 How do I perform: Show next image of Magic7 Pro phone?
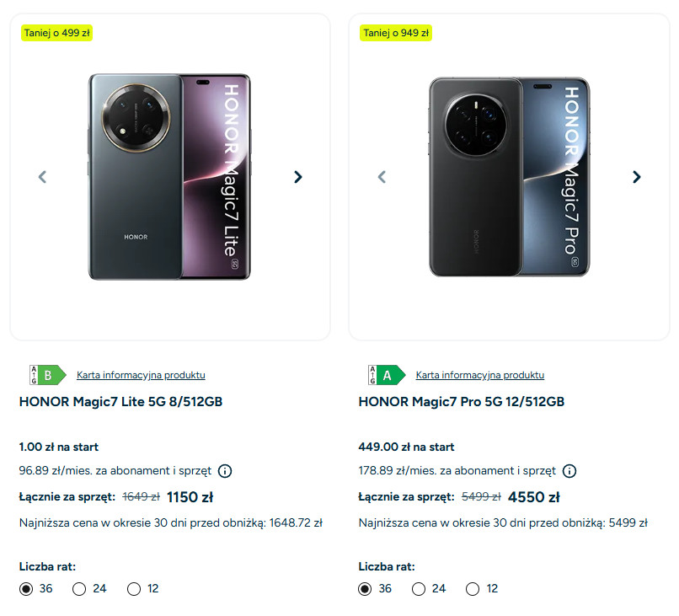[637, 177]
